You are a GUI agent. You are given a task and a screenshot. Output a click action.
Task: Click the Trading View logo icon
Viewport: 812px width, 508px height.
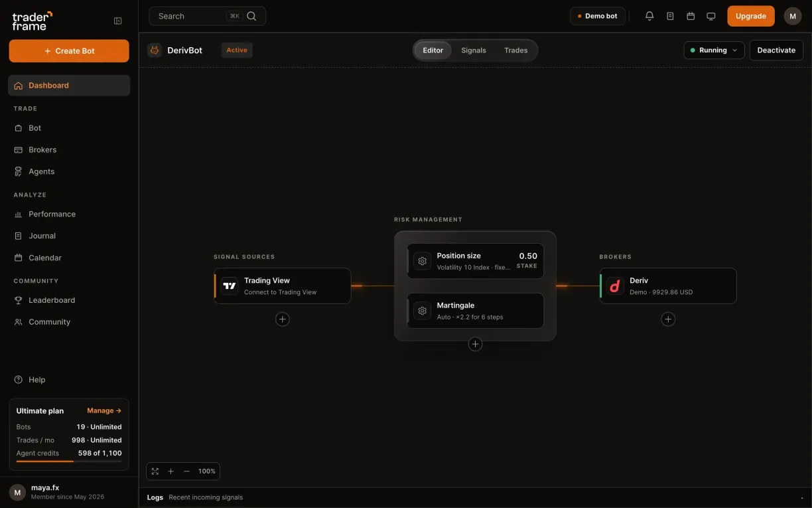(x=230, y=286)
